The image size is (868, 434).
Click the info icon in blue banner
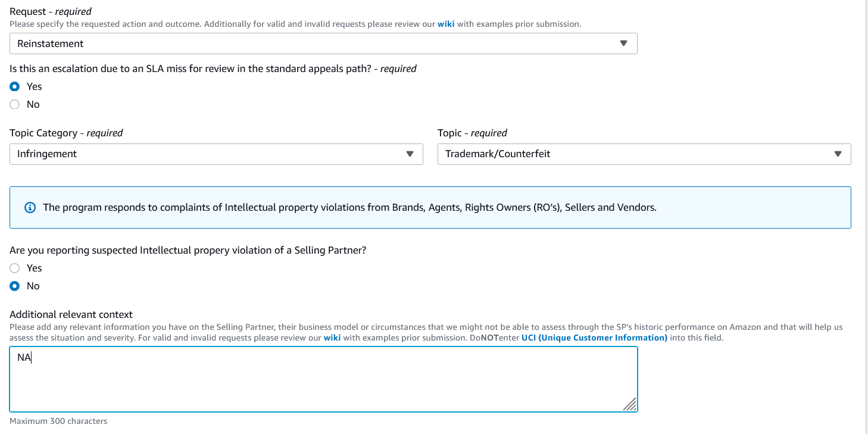point(30,208)
